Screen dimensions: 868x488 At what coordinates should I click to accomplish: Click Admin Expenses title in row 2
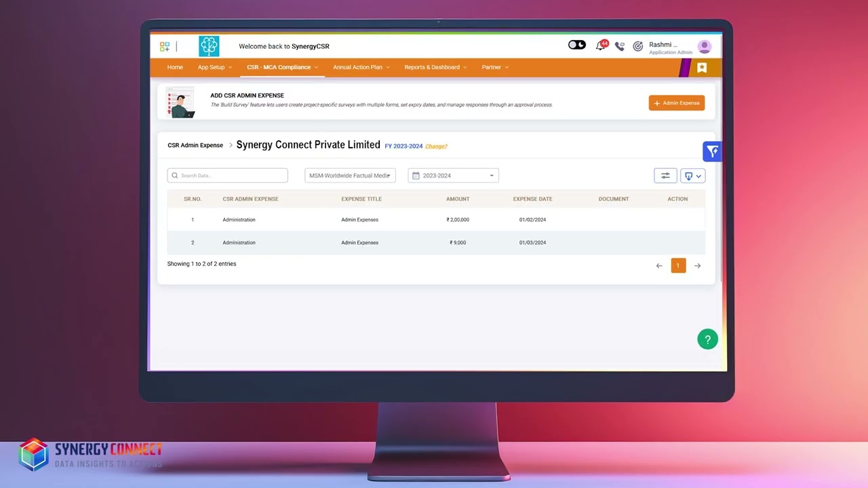point(359,243)
